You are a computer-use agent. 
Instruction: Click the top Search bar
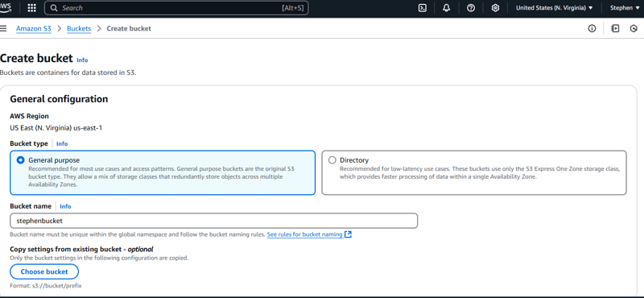point(176,8)
